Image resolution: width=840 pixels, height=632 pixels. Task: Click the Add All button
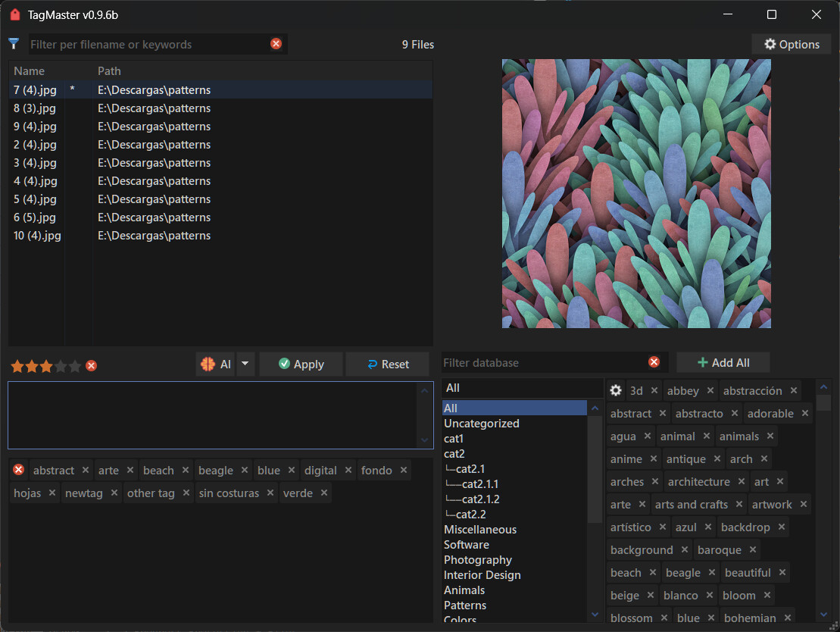pos(723,363)
